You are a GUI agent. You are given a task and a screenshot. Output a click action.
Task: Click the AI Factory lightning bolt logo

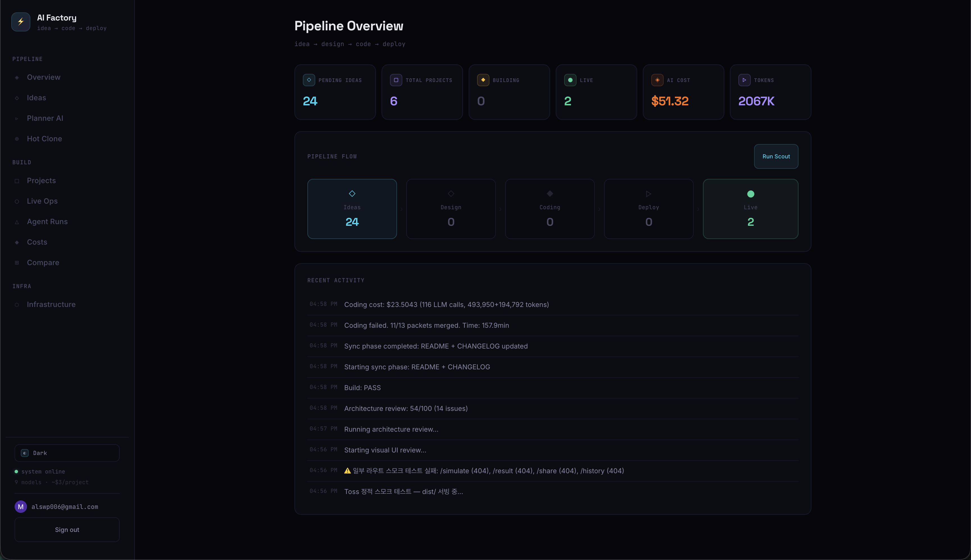(21, 22)
